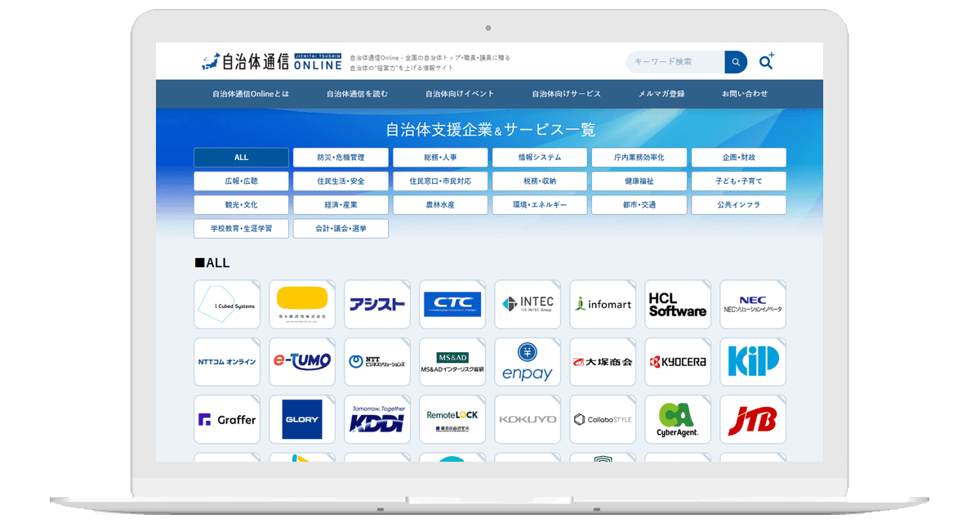Select the 学校教育・生涯学習 category
The height and width of the screenshot is (523, 980).
[x=241, y=229]
